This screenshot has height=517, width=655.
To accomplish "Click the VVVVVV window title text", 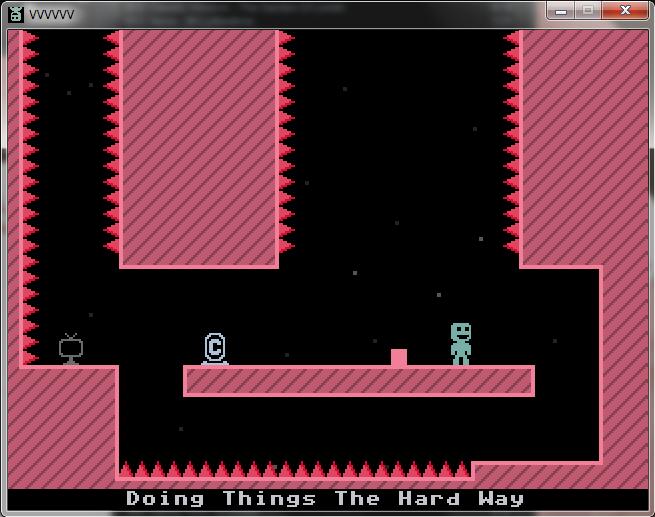I will point(51,15).
